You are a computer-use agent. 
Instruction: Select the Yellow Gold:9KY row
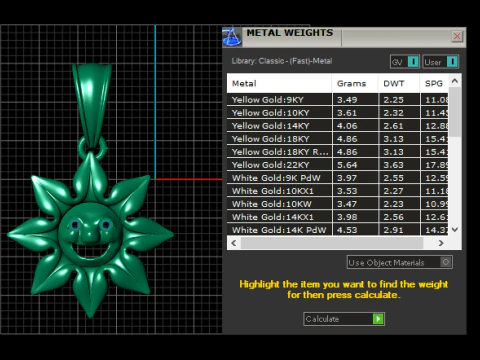pos(338,100)
